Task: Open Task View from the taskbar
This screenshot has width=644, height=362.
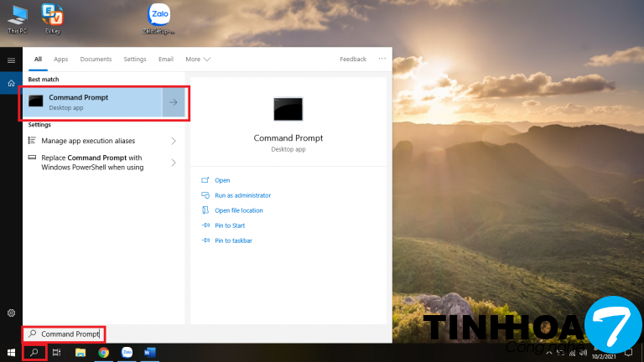Action: click(57, 353)
